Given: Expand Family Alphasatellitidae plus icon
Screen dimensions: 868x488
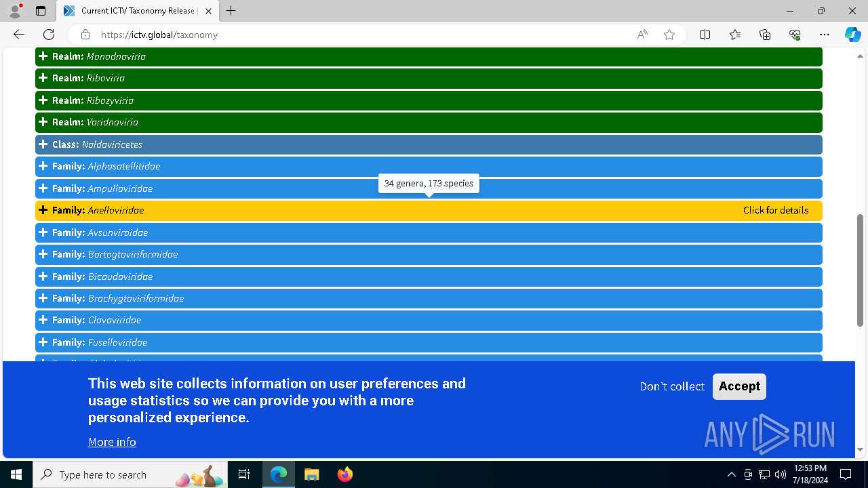Looking at the screenshot, I should tap(43, 166).
